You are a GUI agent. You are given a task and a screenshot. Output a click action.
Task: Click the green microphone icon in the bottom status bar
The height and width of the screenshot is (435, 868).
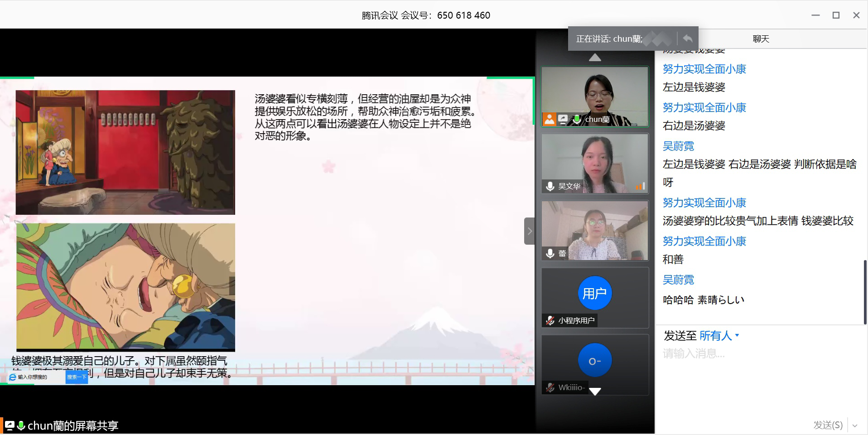pyautogui.click(x=21, y=425)
